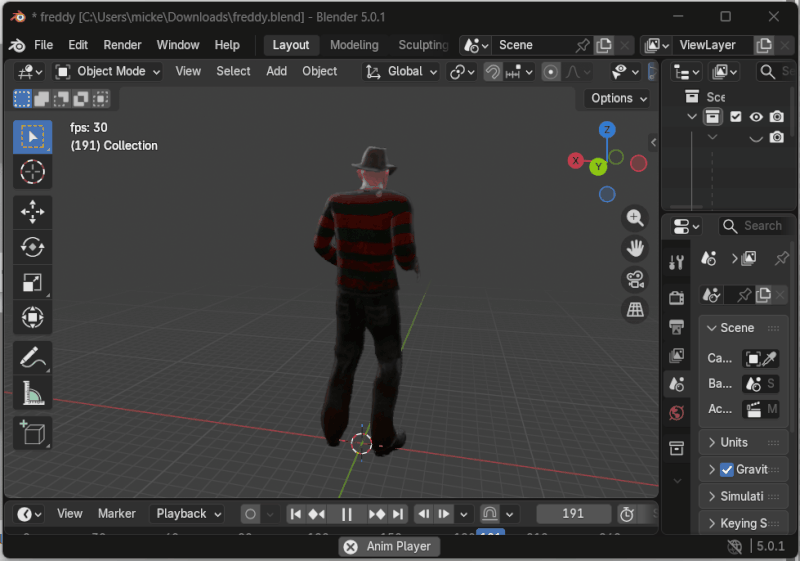Select the Scale tool
This screenshot has height=561, width=800.
pos(32,282)
